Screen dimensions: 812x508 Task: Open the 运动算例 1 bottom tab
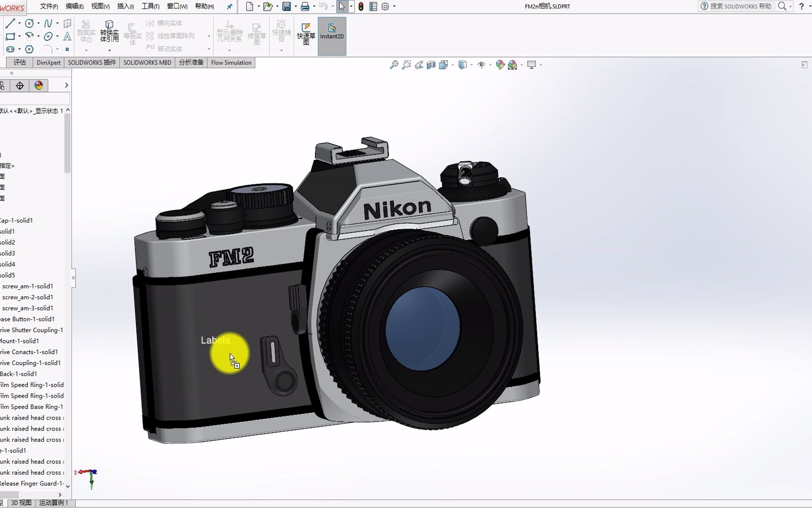[x=54, y=503]
